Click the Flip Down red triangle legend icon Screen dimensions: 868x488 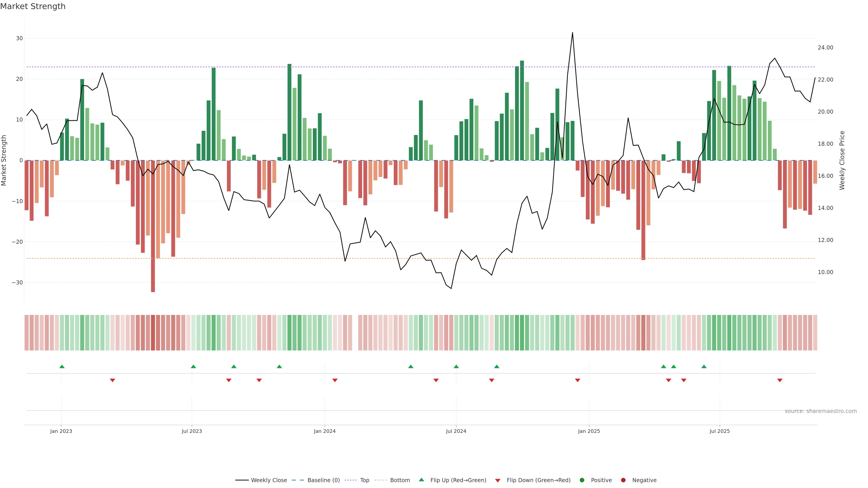498,481
